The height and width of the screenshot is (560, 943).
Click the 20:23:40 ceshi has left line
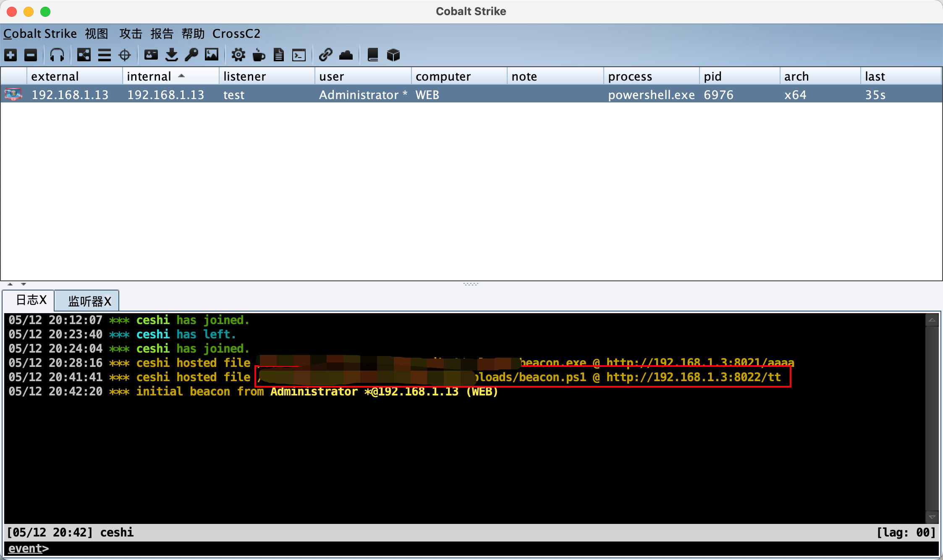tap(122, 334)
